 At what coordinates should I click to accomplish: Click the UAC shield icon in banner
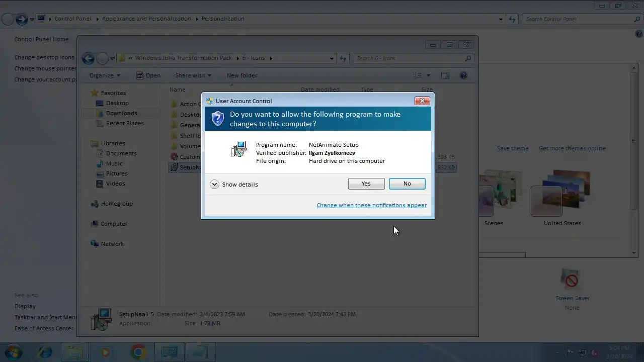tap(217, 119)
